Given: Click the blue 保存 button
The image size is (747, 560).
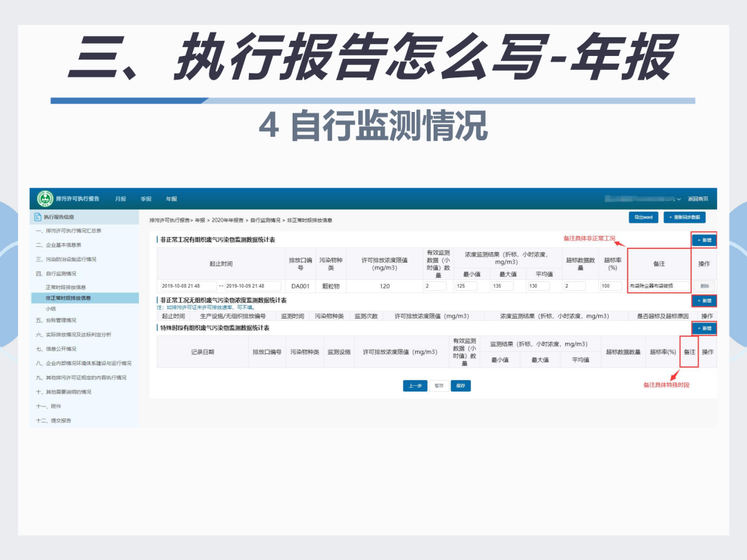Looking at the screenshot, I should point(461,386).
